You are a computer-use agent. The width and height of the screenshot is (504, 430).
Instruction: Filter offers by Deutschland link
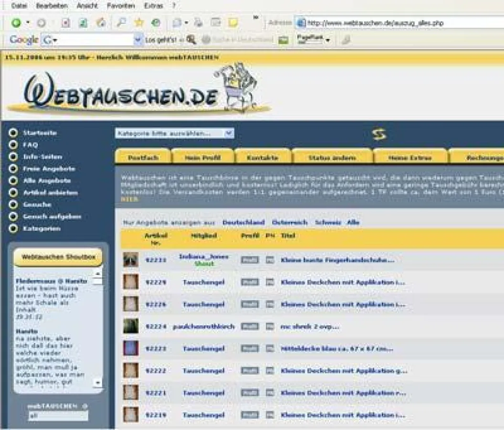pos(243,222)
